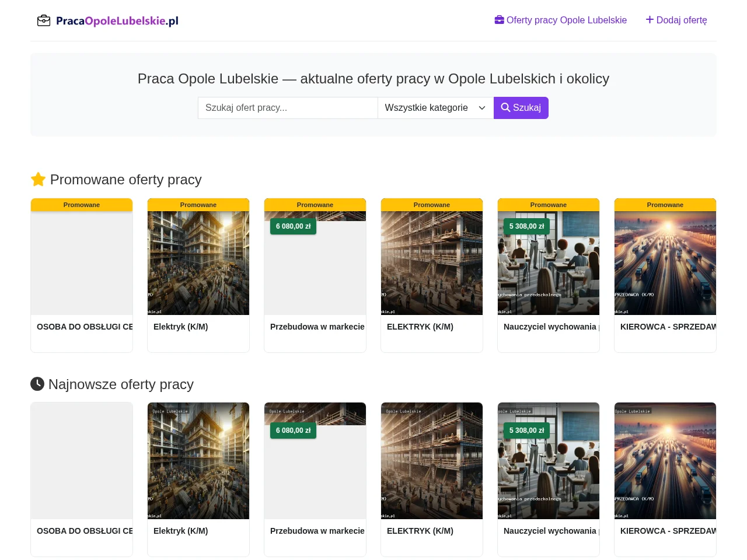Viewport: 747px width, 560px height.
Task: Click the 5 308,00 zł badge in newest offers
Action: click(x=526, y=430)
